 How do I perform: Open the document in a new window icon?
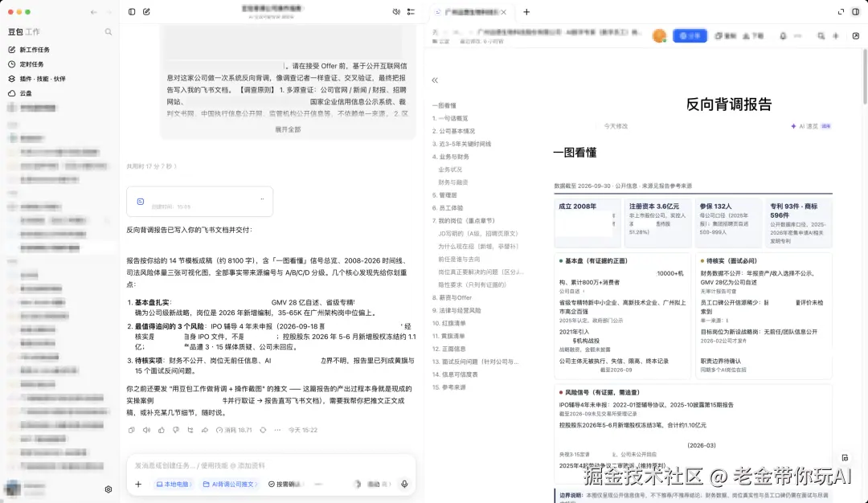click(x=856, y=36)
